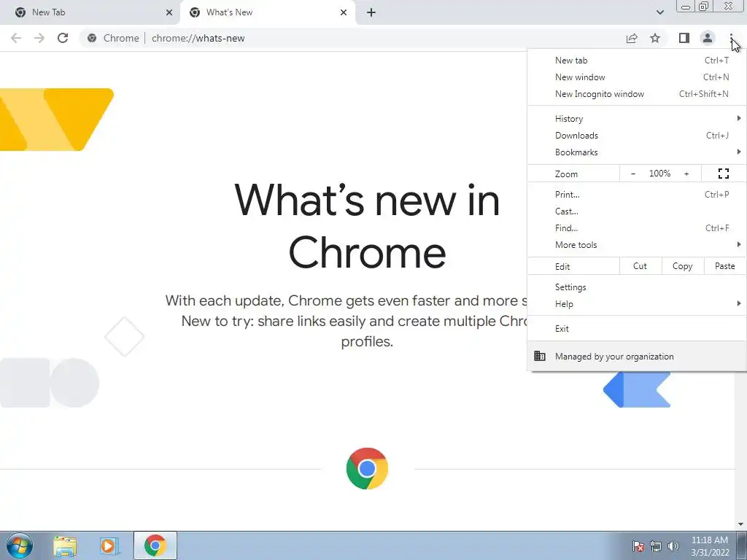
Task: Share this page via the share icon
Action: [x=632, y=38]
